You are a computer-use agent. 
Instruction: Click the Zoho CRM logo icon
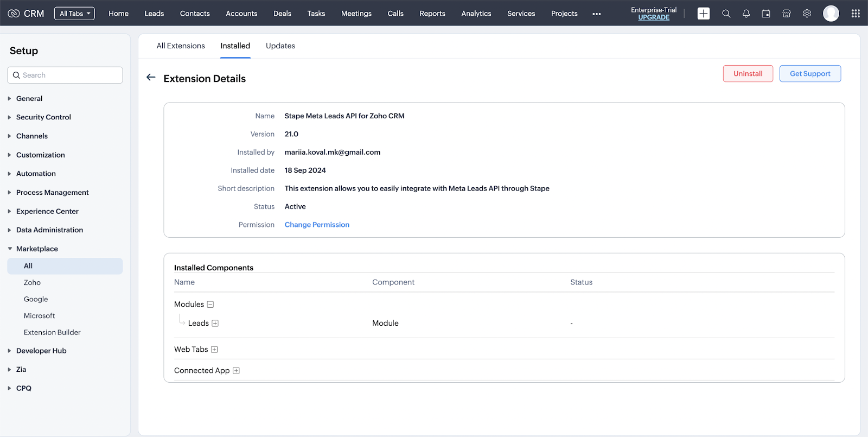[14, 14]
